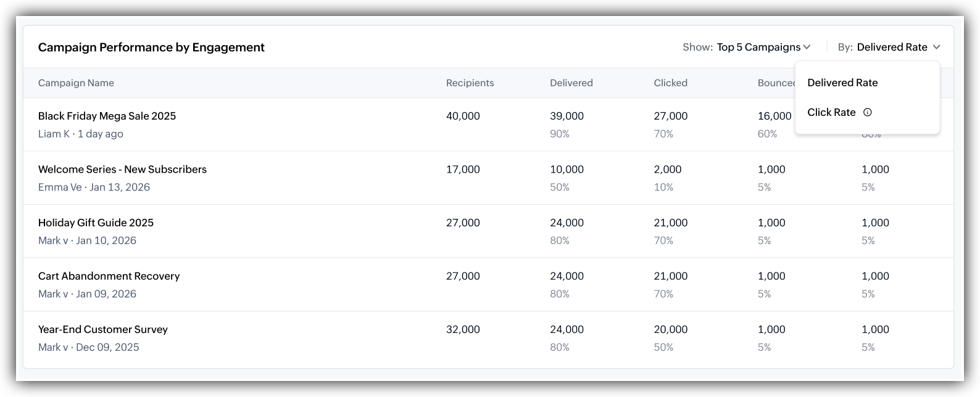Click the 40,000 recipients value
Image resolution: width=980 pixels, height=397 pixels.
pos(463,116)
